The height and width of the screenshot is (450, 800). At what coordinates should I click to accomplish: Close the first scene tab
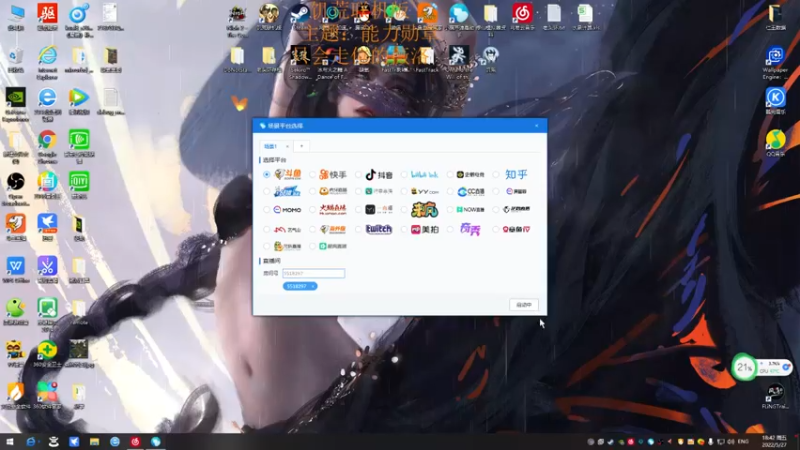click(287, 146)
